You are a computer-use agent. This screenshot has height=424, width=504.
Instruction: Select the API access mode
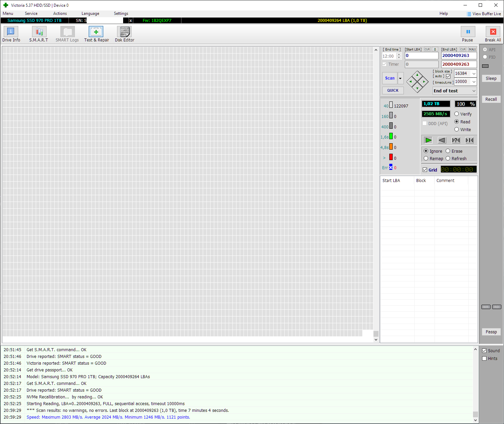[485, 50]
